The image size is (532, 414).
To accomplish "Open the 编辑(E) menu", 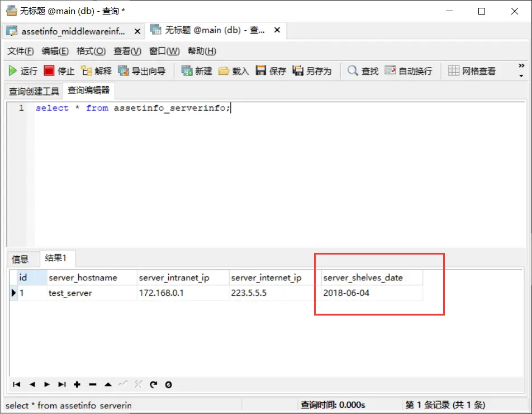I will coord(55,51).
